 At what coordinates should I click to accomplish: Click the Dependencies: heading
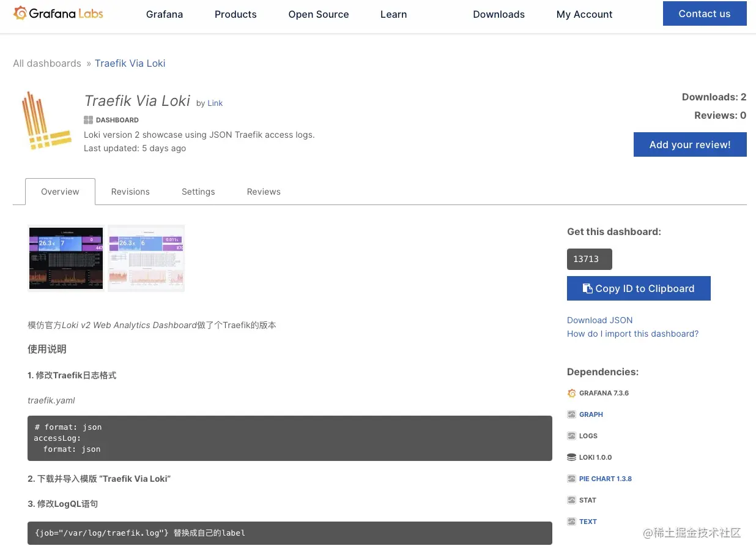point(602,372)
